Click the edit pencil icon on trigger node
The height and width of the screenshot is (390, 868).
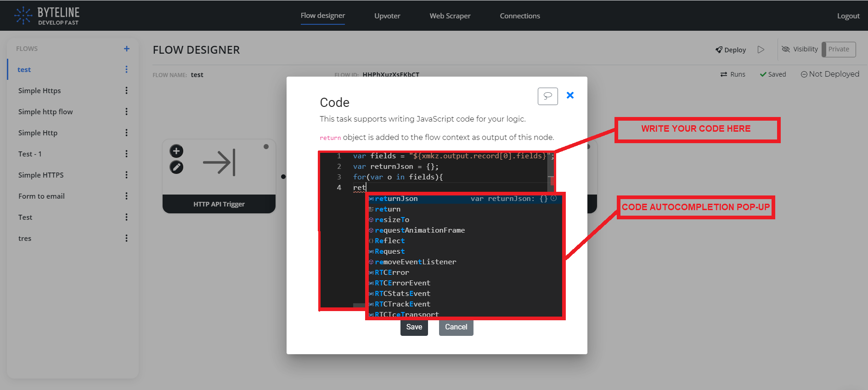(x=176, y=167)
